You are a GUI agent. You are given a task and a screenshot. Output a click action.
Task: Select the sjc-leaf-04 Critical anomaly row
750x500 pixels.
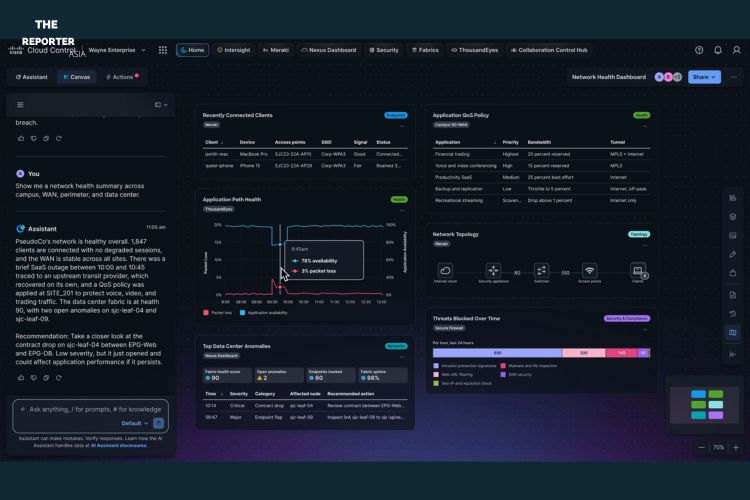[305, 406]
